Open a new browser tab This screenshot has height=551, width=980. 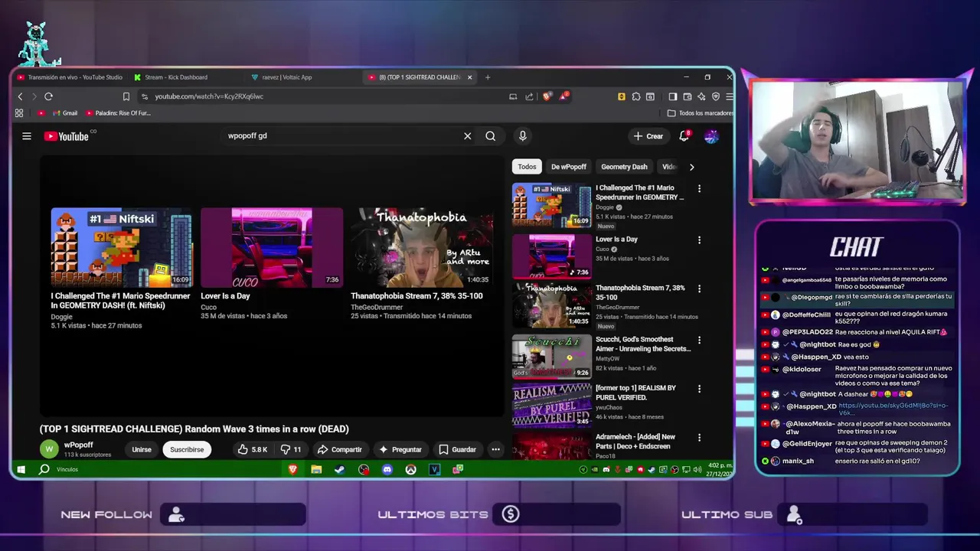488,77
